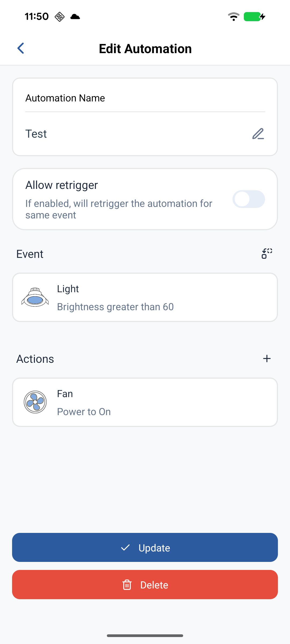Tap the battery charging icon
Image resolution: width=290 pixels, height=644 pixels.
[x=254, y=17]
